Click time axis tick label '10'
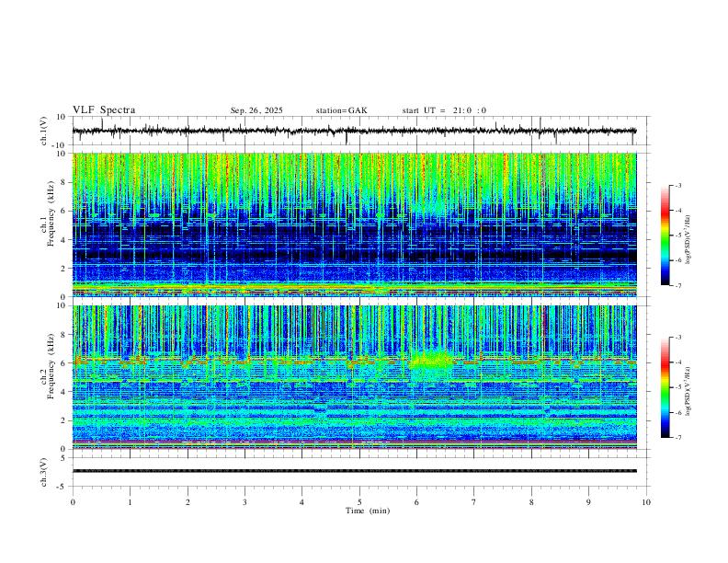728x563 pixels. point(646,502)
